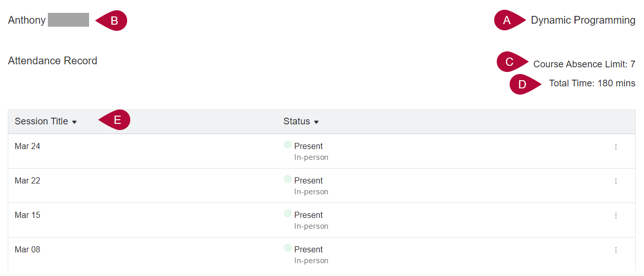
Task: Open the Mar 24 row options menu
Action: [616, 147]
